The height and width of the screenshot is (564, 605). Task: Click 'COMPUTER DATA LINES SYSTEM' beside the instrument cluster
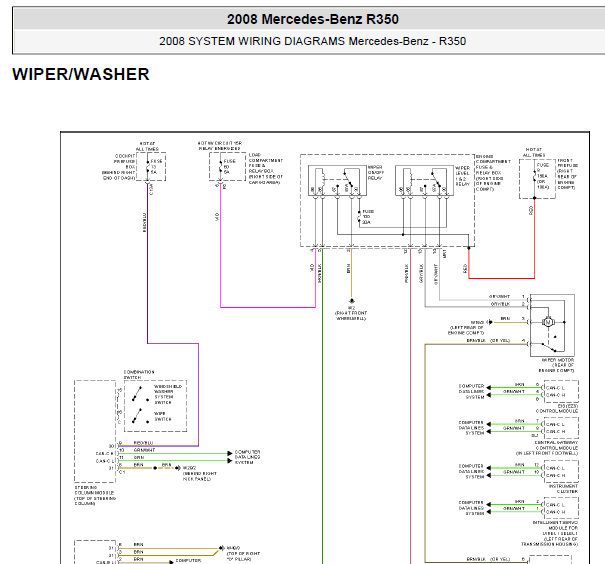[x=471, y=471]
